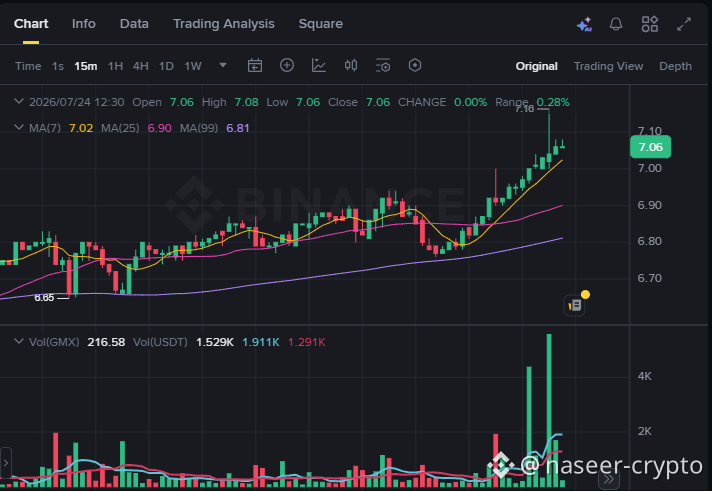Click the 6.65 low price marker
712x491 pixels.
[x=44, y=298]
